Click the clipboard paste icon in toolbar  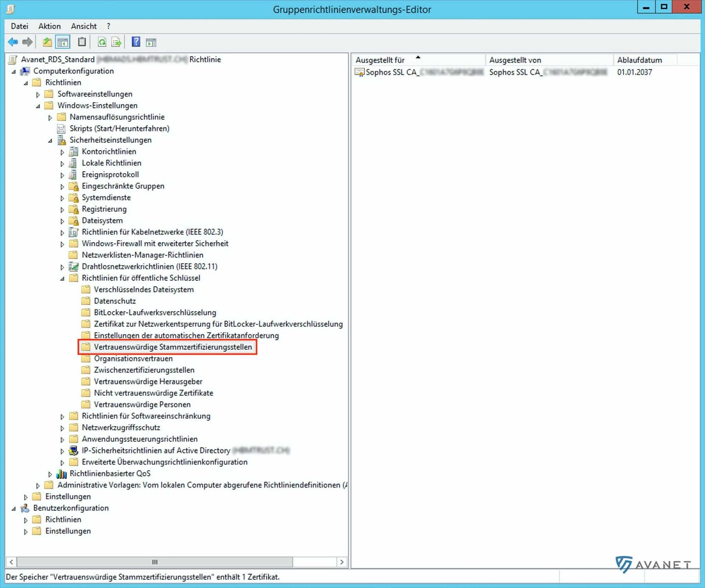pyautogui.click(x=82, y=42)
